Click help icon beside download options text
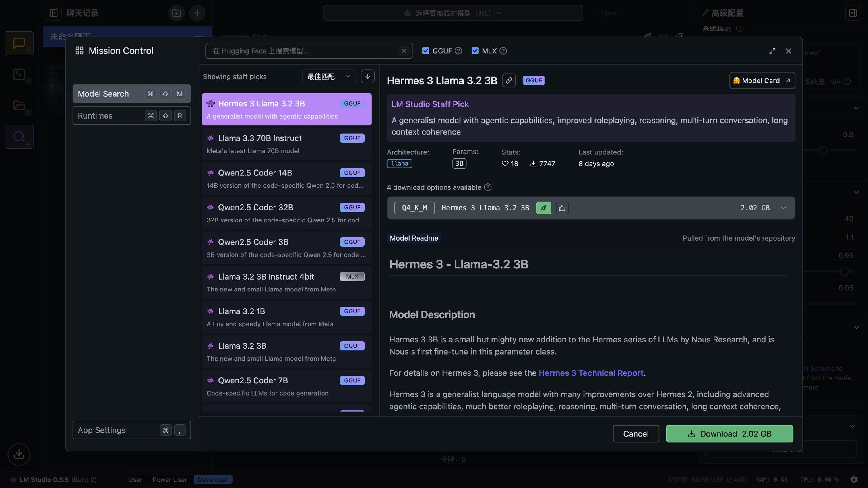Viewport: 868px width, 488px height. (488, 187)
